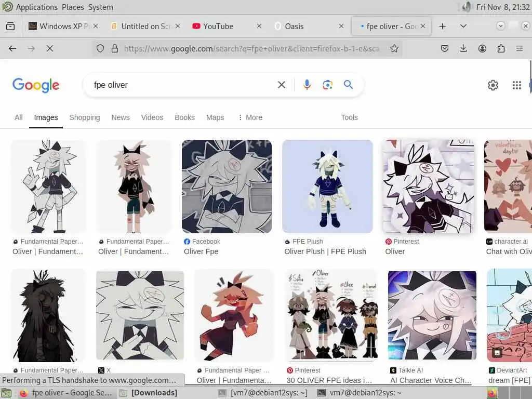Open the Talkie AI character image
This screenshot has width=532, height=399.
432,315
